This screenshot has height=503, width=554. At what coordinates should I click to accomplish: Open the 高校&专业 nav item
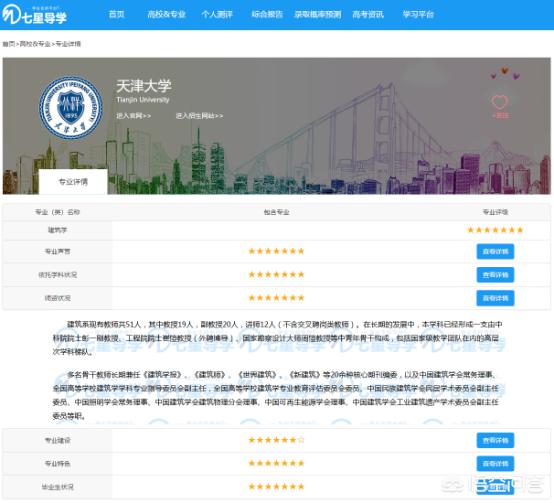pos(166,14)
